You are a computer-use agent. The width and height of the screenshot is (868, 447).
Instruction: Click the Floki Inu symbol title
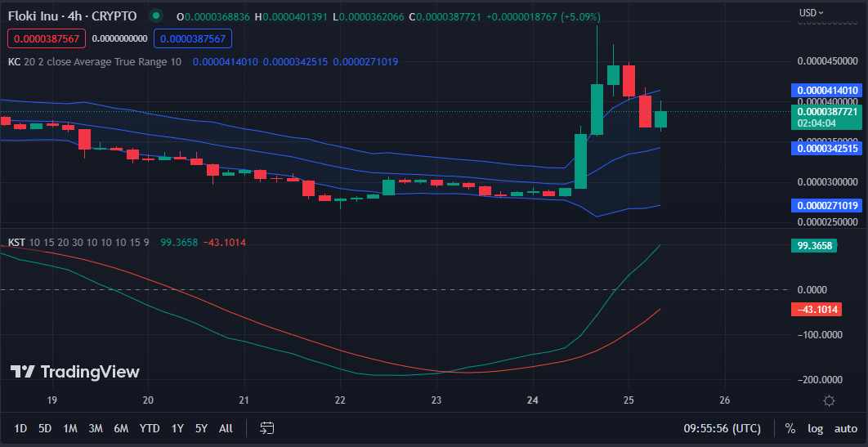73,16
